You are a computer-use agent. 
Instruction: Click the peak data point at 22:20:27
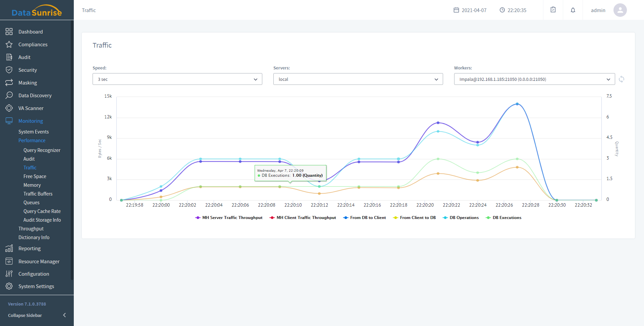click(517, 104)
